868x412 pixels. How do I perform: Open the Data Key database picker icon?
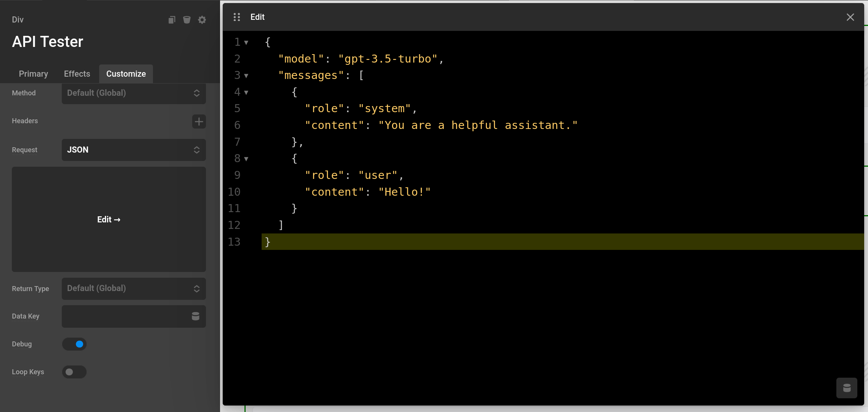tap(196, 316)
